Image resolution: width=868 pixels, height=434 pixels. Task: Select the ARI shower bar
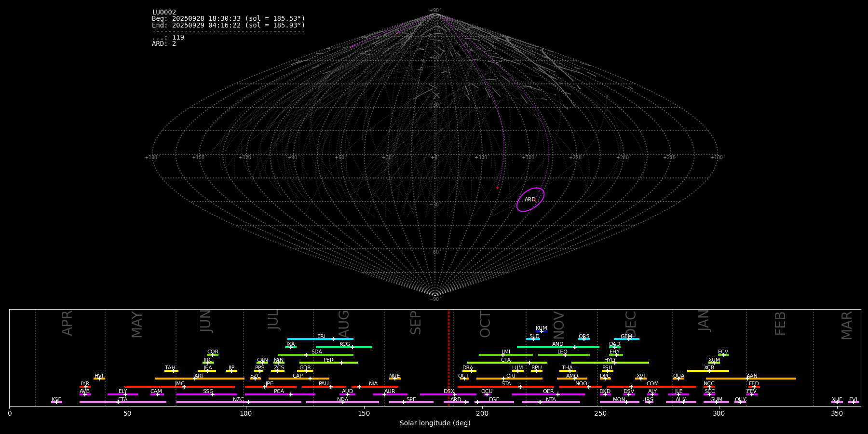pos(200,379)
